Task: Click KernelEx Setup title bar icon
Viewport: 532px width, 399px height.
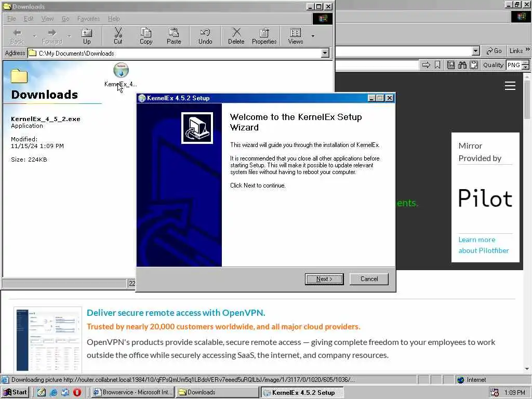Action: 142,98
